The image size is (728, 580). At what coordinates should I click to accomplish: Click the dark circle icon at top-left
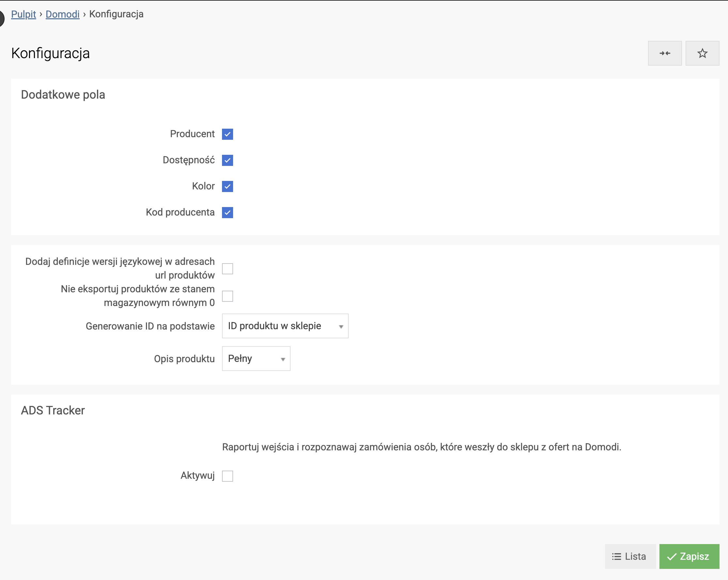click(1, 18)
